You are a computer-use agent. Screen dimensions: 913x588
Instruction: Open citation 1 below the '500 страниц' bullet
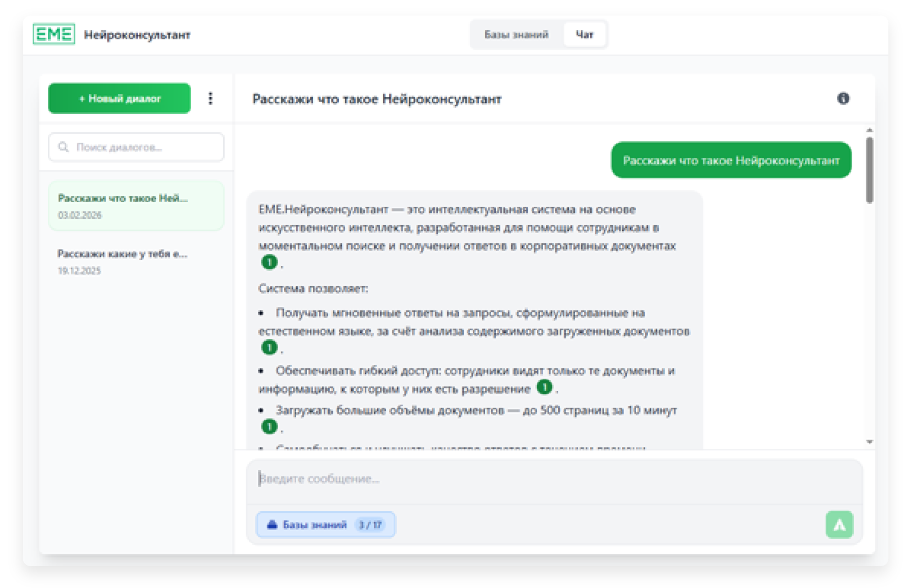[269, 427]
